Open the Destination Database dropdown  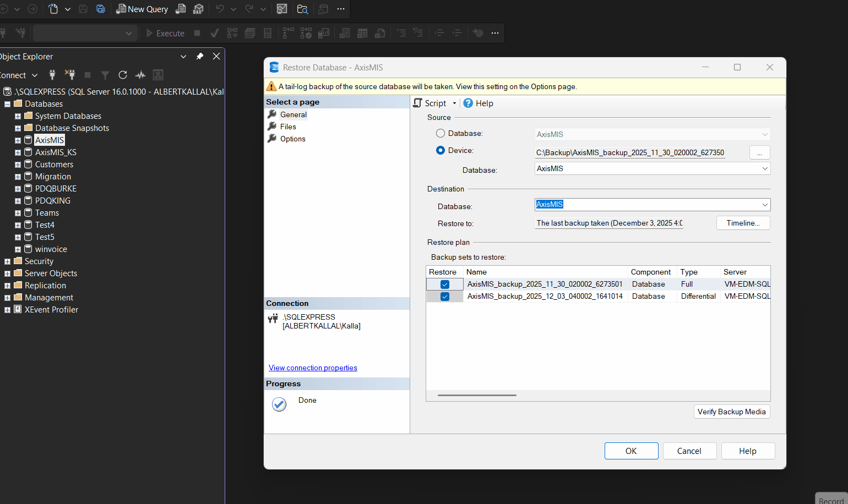764,205
